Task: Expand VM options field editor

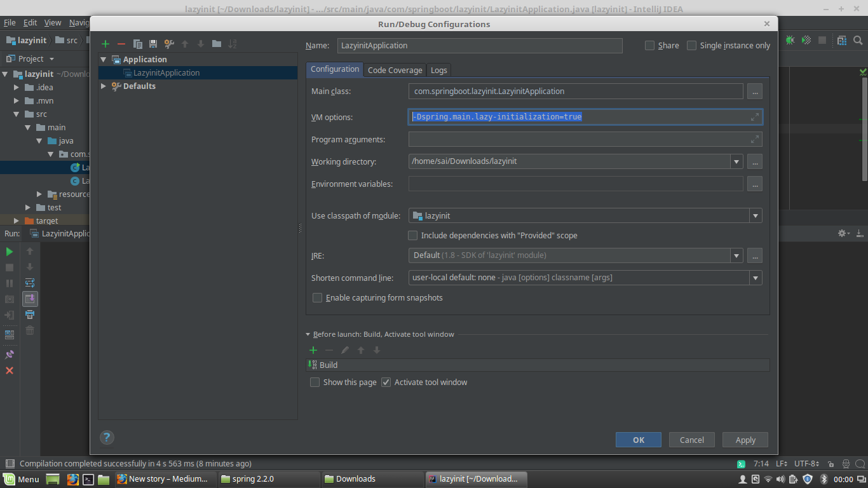Action: coord(755,117)
